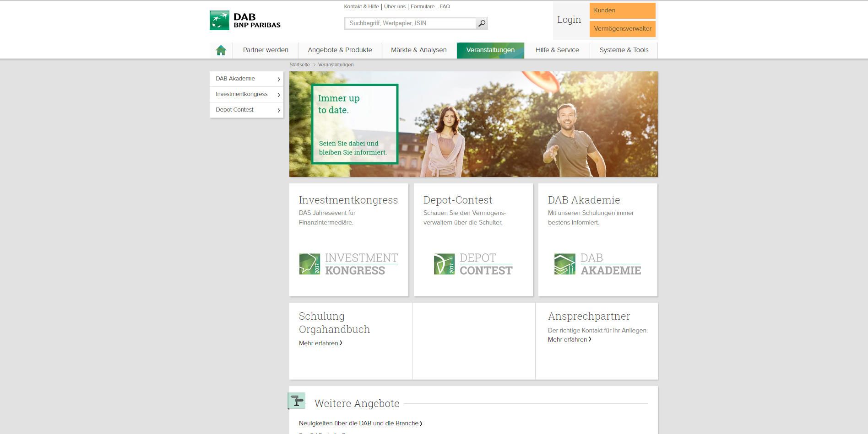Click the Depot Contest 2017 logo
The image size is (868, 434).
click(473, 264)
